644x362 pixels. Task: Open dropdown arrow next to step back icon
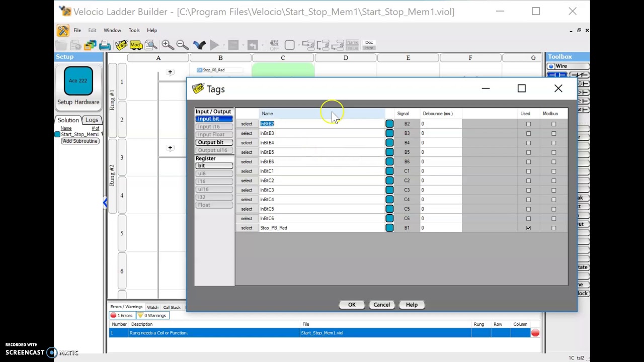(x=261, y=46)
